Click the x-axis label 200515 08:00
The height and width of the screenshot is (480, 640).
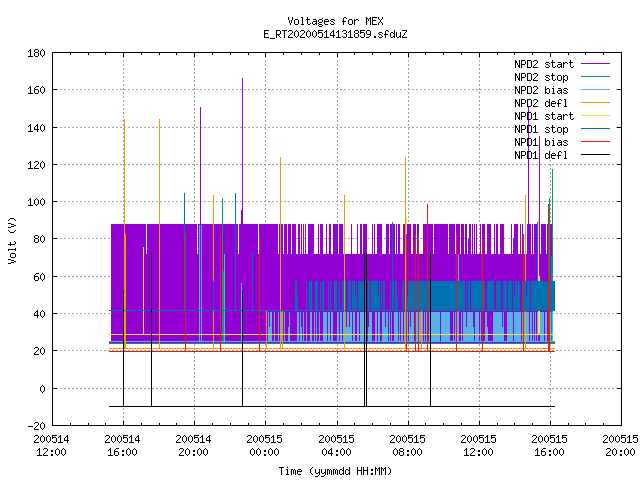[407, 446]
